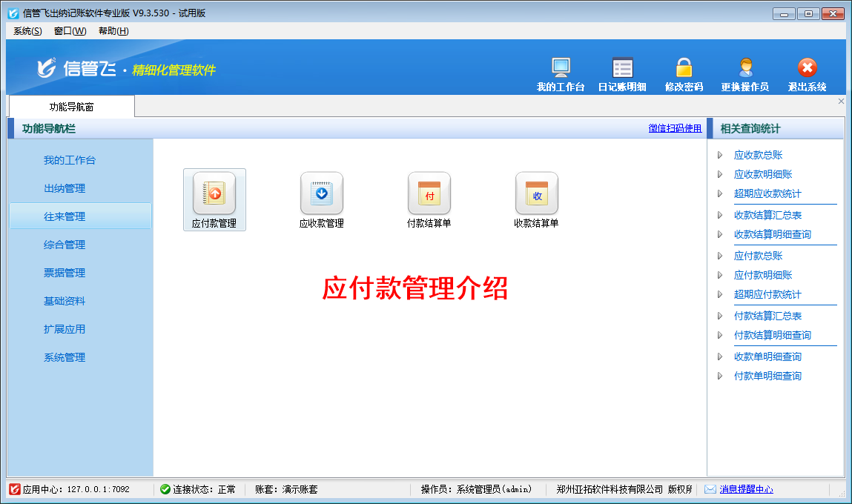Open 日记账明细 from the top toolbar
Screen dimensions: 852x504
coord(622,68)
